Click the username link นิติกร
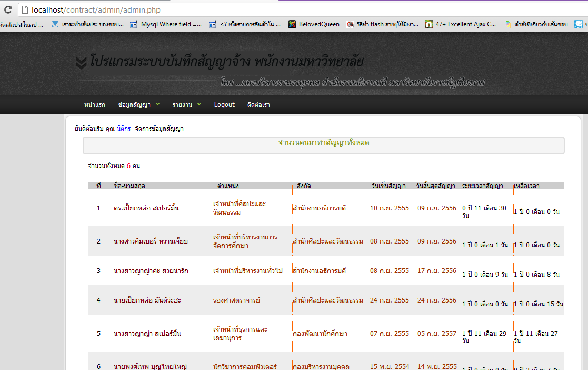Image resolution: width=588 pixels, height=370 pixels. (124, 129)
